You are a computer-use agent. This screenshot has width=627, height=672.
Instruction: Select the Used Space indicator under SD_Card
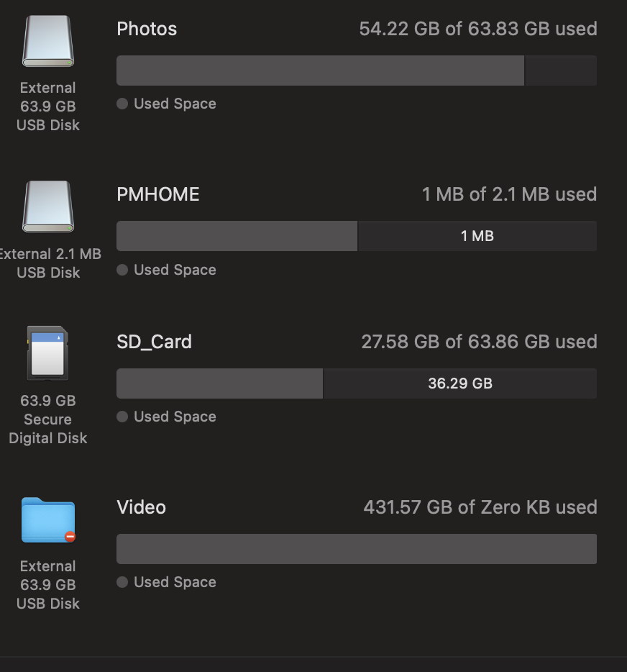click(x=122, y=417)
